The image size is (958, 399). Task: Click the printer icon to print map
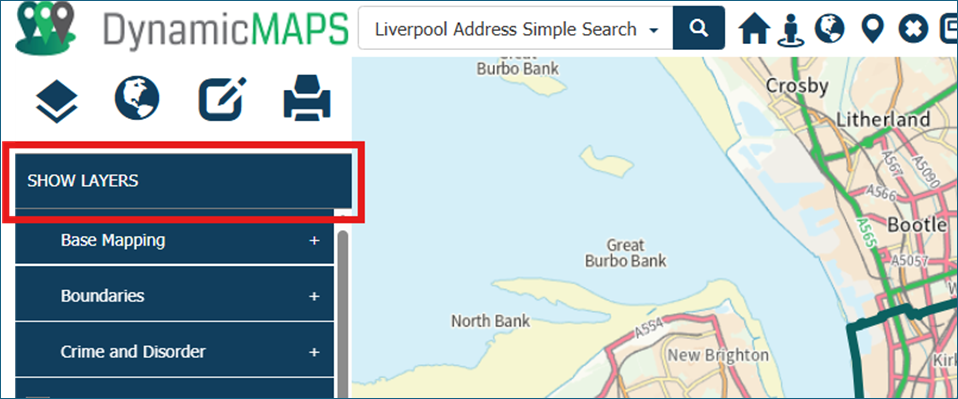click(307, 97)
